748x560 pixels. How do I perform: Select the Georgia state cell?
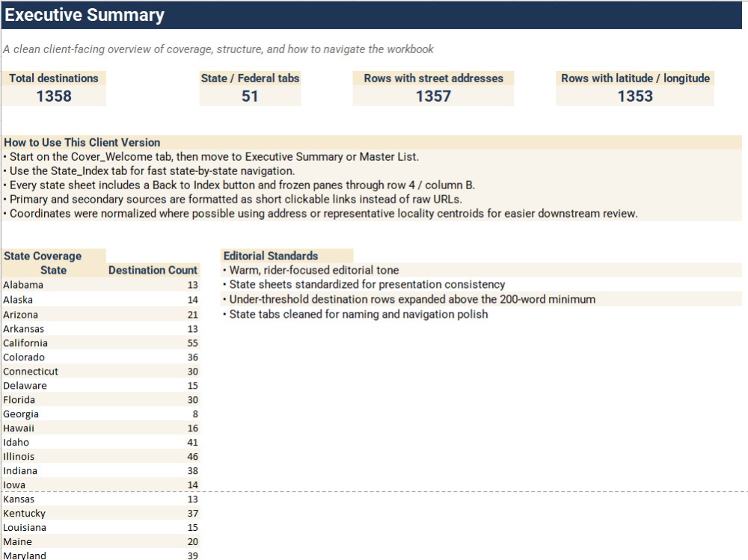tap(53, 414)
